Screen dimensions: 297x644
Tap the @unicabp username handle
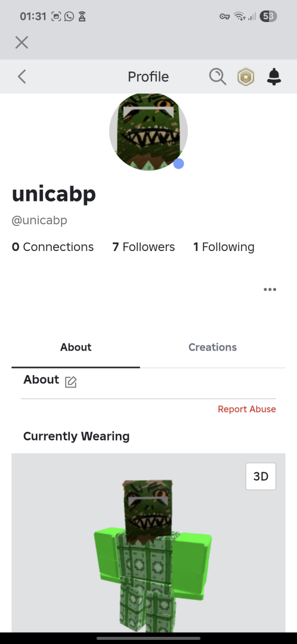(x=39, y=220)
